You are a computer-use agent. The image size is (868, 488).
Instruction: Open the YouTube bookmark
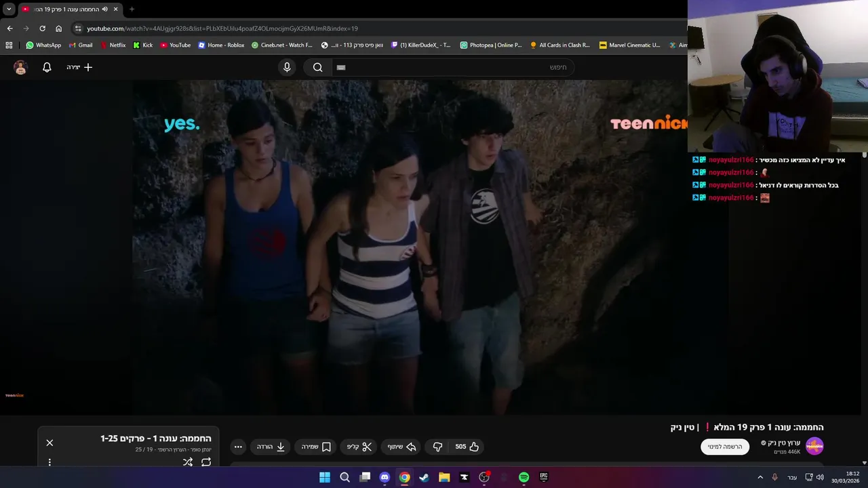(176, 45)
